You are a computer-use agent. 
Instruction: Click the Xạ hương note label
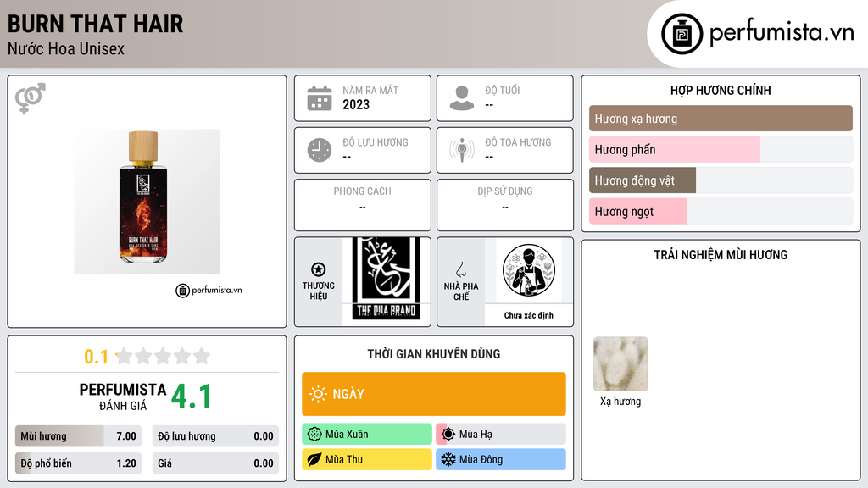click(x=620, y=401)
